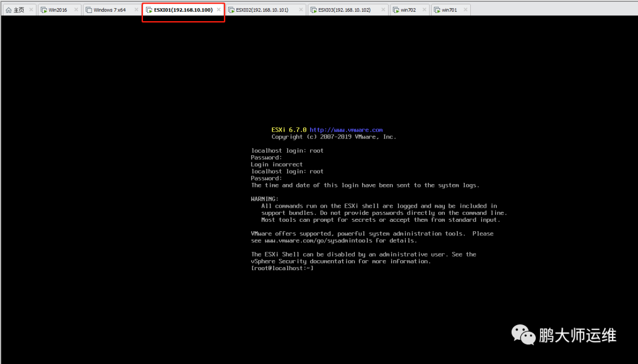Click the Copyright (c) 2007-2019 VMware line
The width and height of the screenshot is (638, 364).
(x=334, y=137)
